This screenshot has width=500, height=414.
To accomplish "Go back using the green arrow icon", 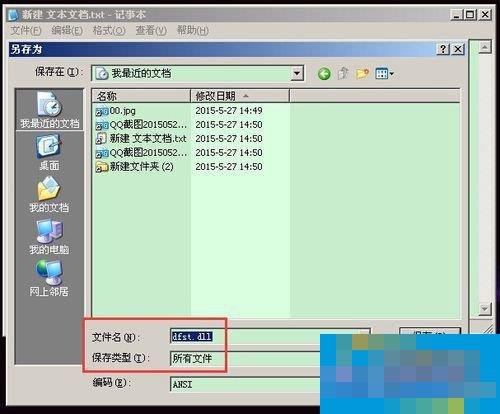I will (x=324, y=74).
